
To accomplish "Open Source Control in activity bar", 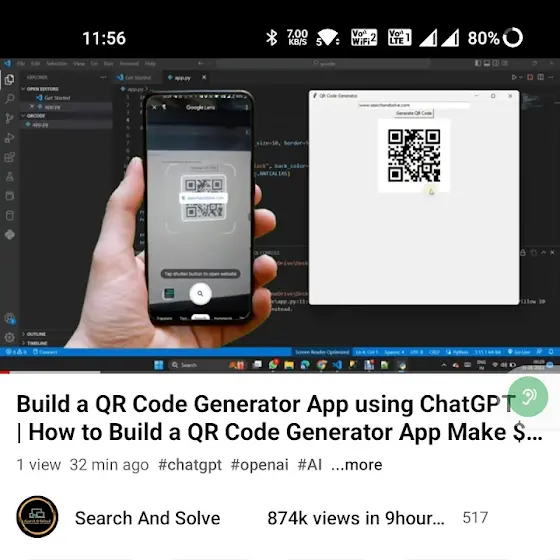I will coord(10,118).
